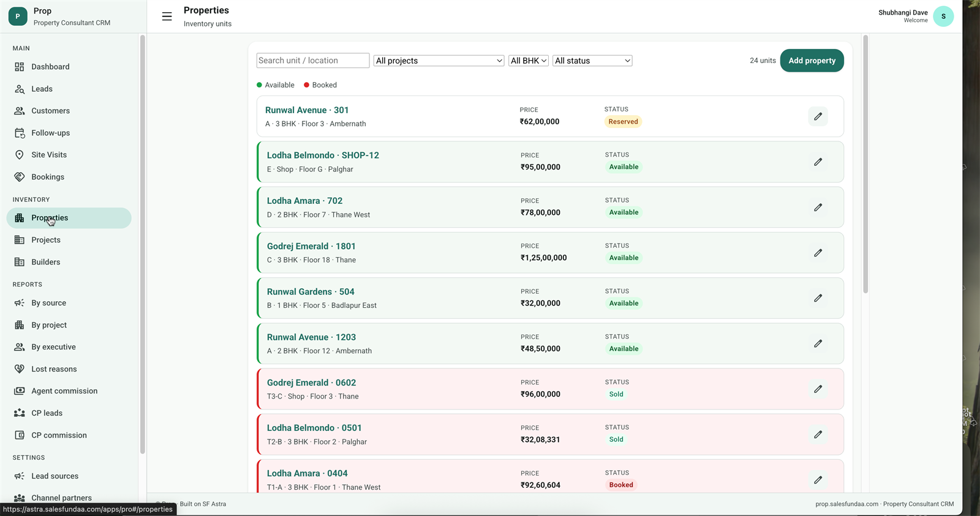Click price ₹32,08,331

[540, 439]
